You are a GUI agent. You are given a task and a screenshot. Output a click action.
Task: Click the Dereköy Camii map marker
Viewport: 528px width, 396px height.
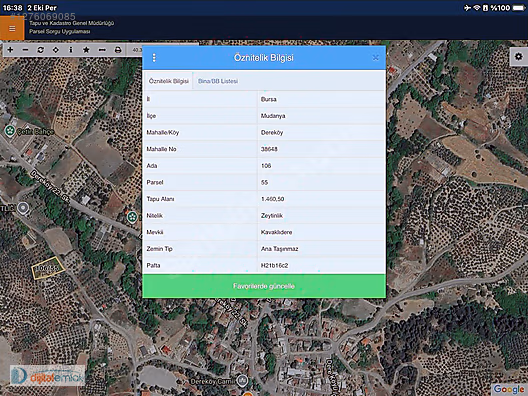[242, 381]
